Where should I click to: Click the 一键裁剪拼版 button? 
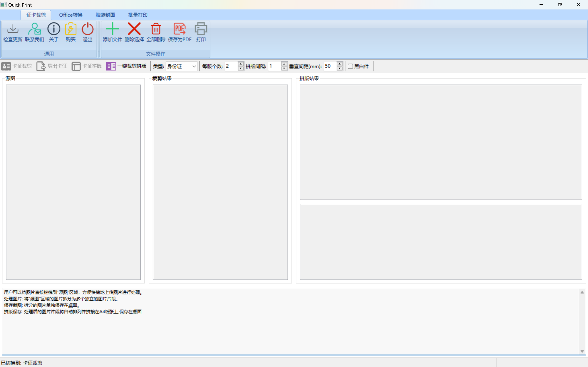pos(126,66)
